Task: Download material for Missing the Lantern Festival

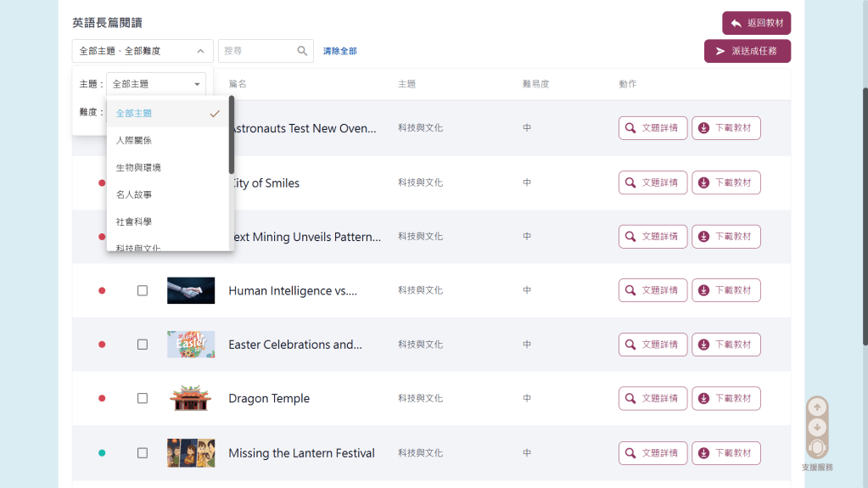Action: pos(725,453)
